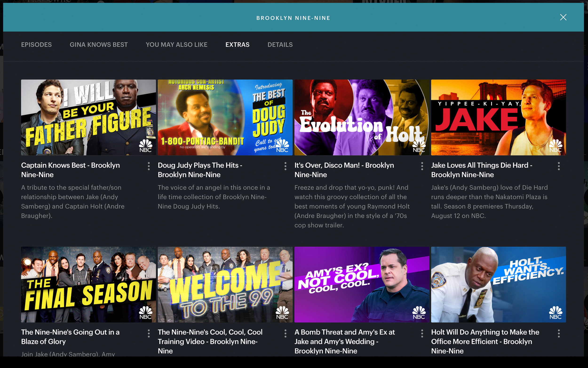The image size is (588, 368).
Task: Select the Extras tab
Action: [237, 44]
